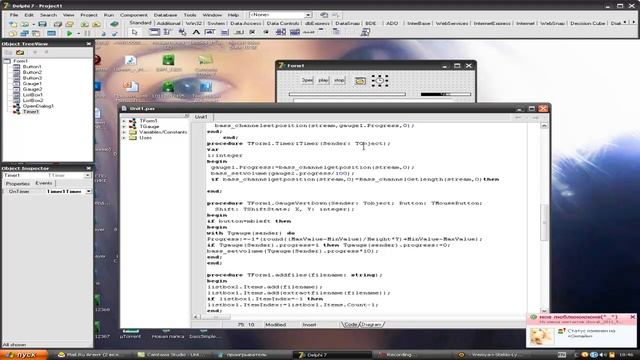Close the Object Inspector panel
Viewport: 640px width, 360px height.
coord(89,168)
